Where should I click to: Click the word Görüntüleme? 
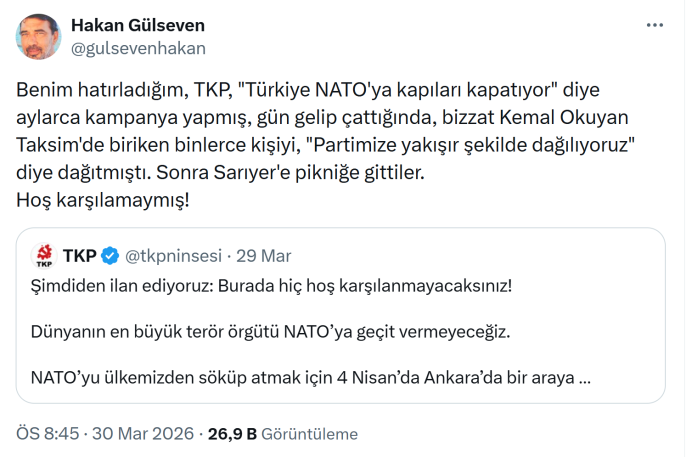[x=309, y=434]
